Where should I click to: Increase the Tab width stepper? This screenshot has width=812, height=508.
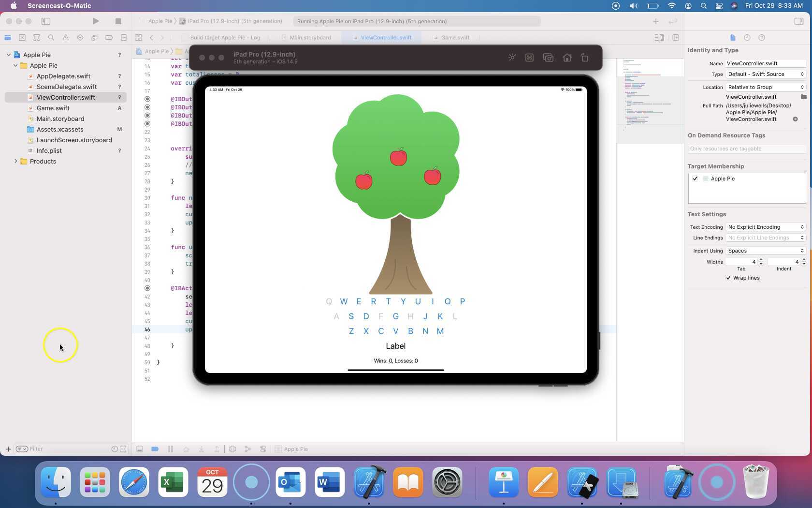point(761,260)
